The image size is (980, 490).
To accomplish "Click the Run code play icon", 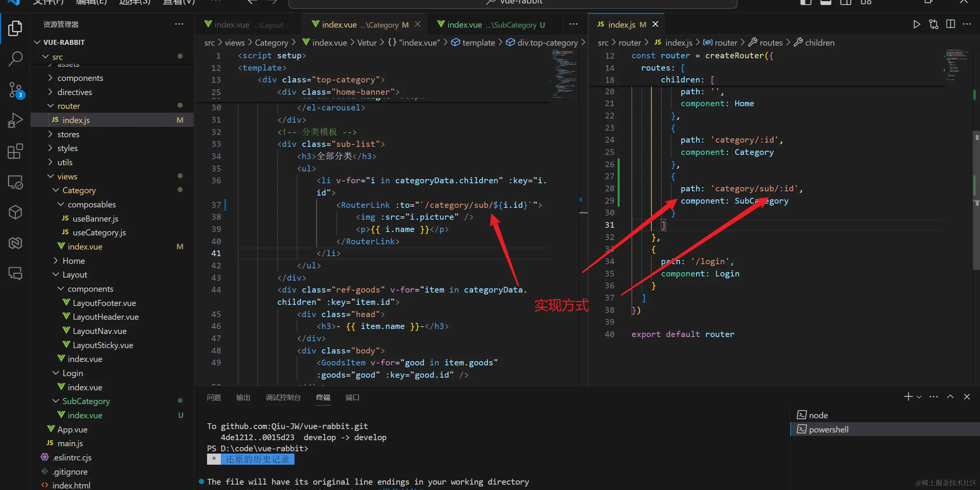I will click(916, 25).
